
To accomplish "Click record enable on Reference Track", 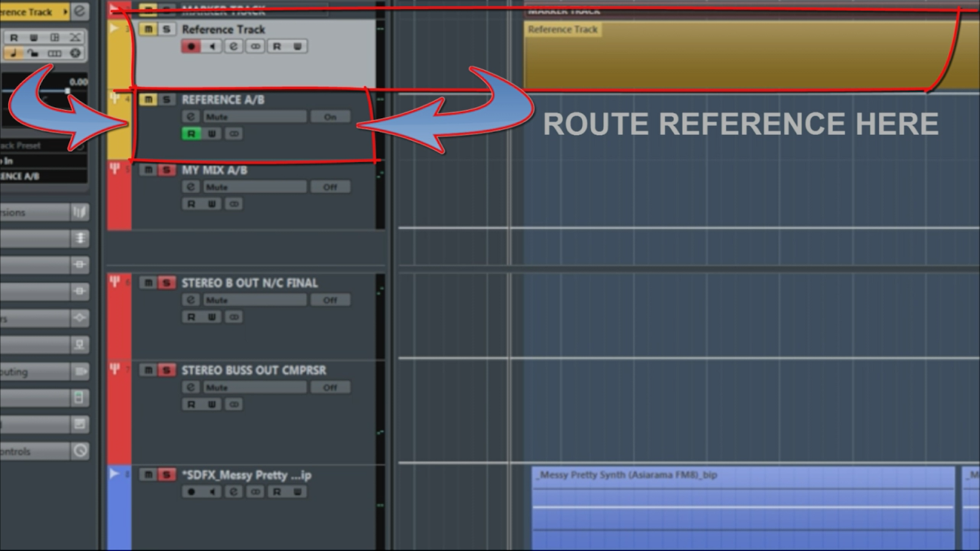I will (191, 47).
